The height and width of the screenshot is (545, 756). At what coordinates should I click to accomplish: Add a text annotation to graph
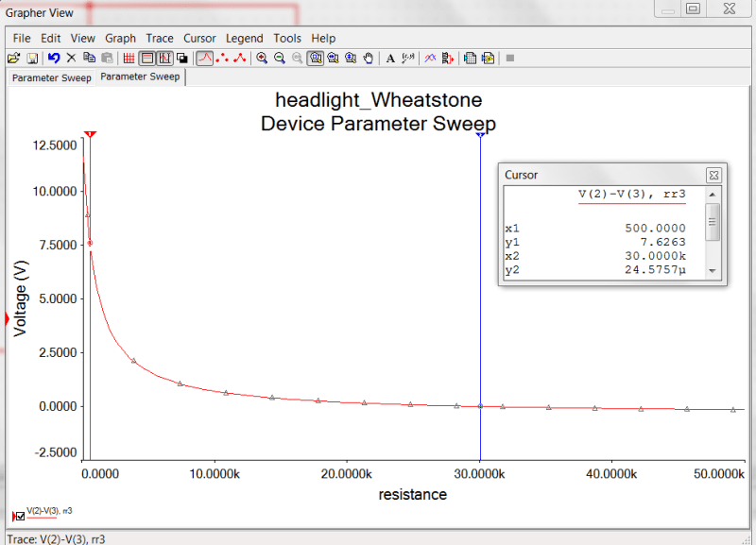pyautogui.click(x=390, y=58)
